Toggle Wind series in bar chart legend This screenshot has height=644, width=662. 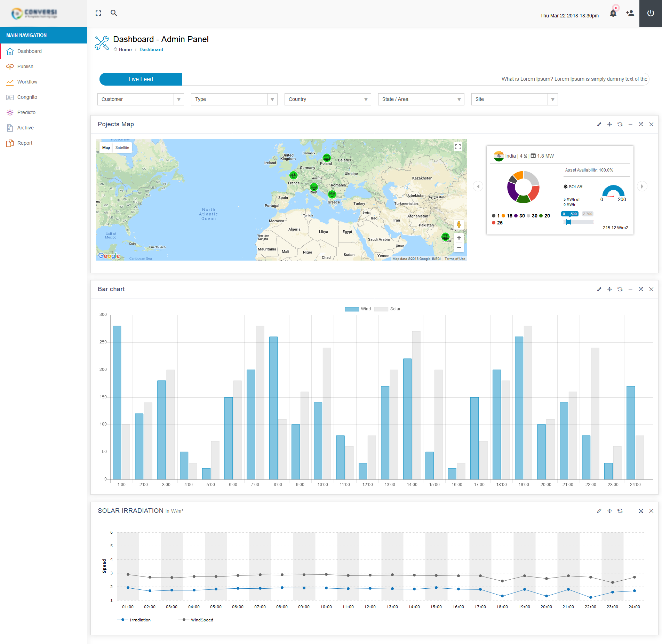358,309
